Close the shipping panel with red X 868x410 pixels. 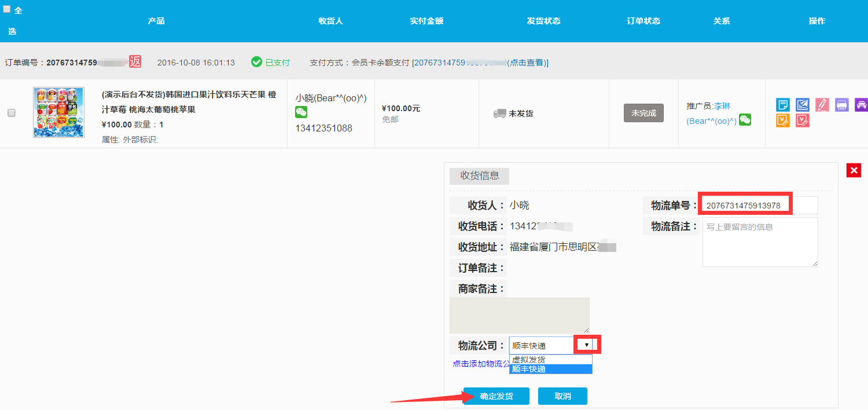(853, 170)
